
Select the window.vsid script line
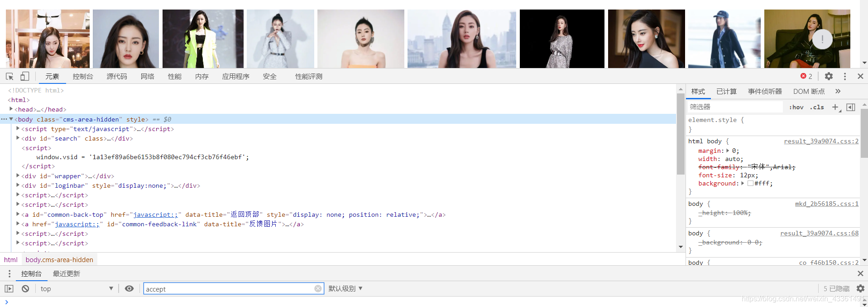coord(143,157)
